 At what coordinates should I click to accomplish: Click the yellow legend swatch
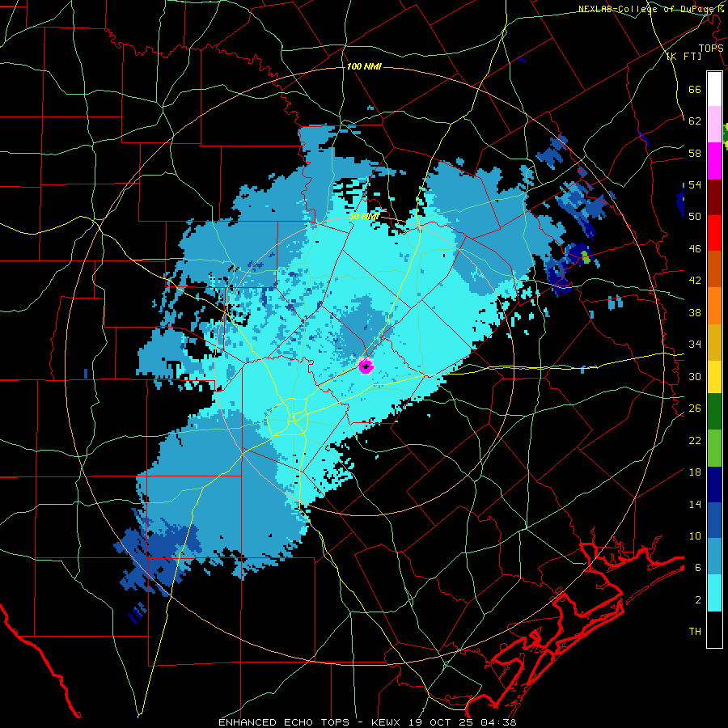pyautogui.click(x=714, y=377)
